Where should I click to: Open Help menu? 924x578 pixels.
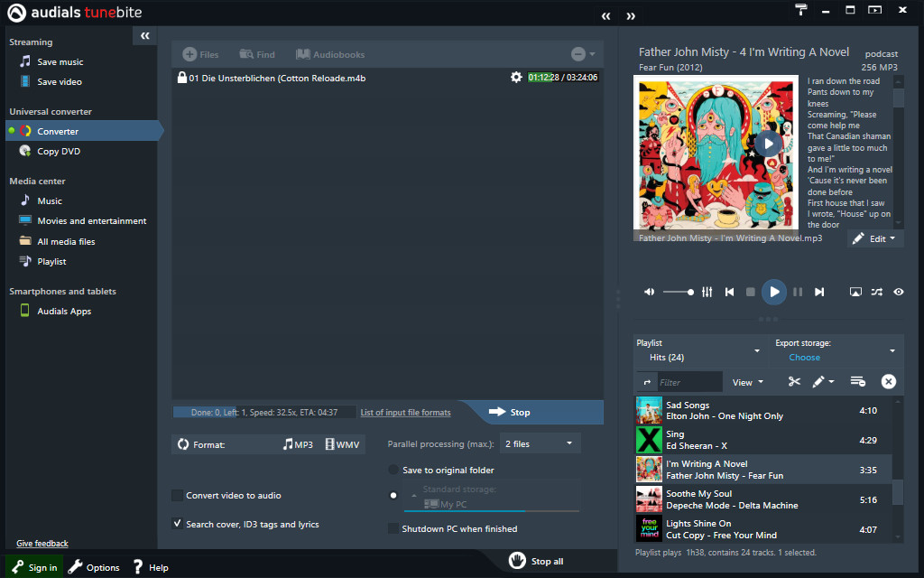pos(151,567)
